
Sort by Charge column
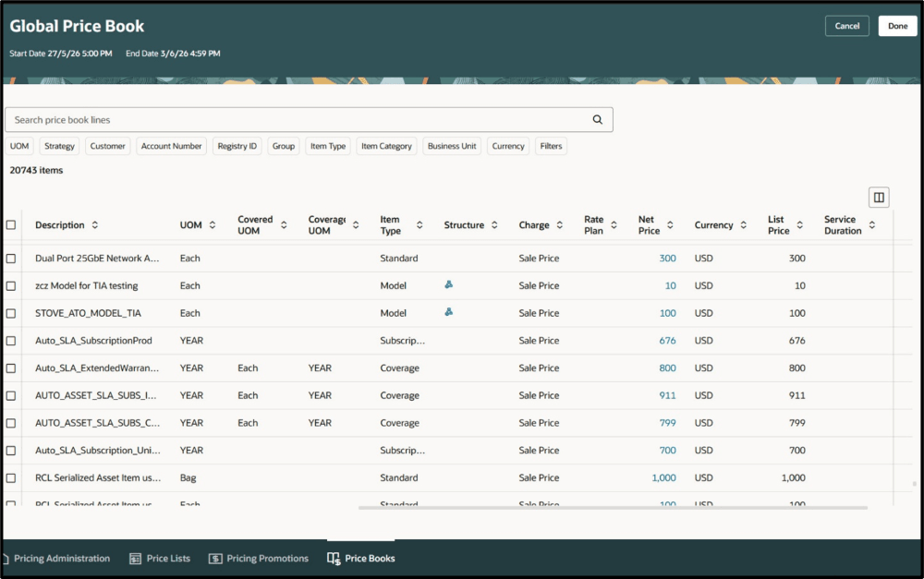point(559,225)
